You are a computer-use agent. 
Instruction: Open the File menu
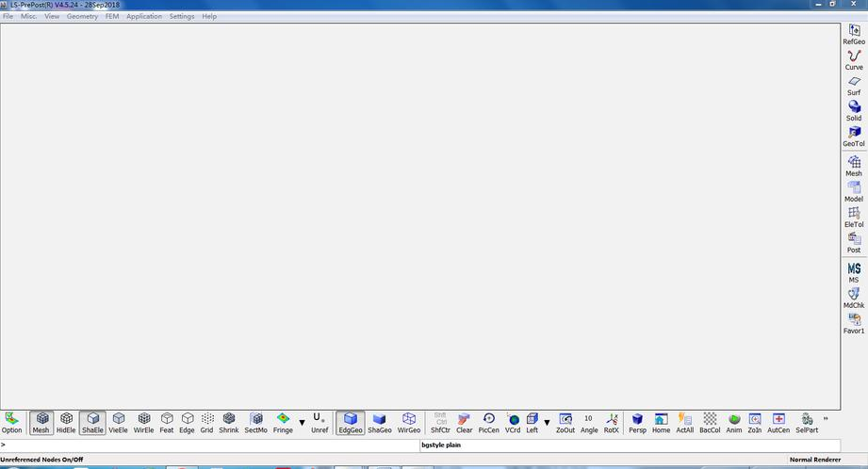pos(8,17)
